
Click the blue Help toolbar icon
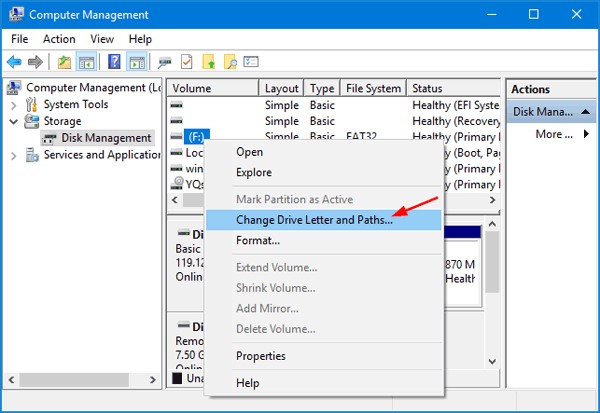(114, 62)
